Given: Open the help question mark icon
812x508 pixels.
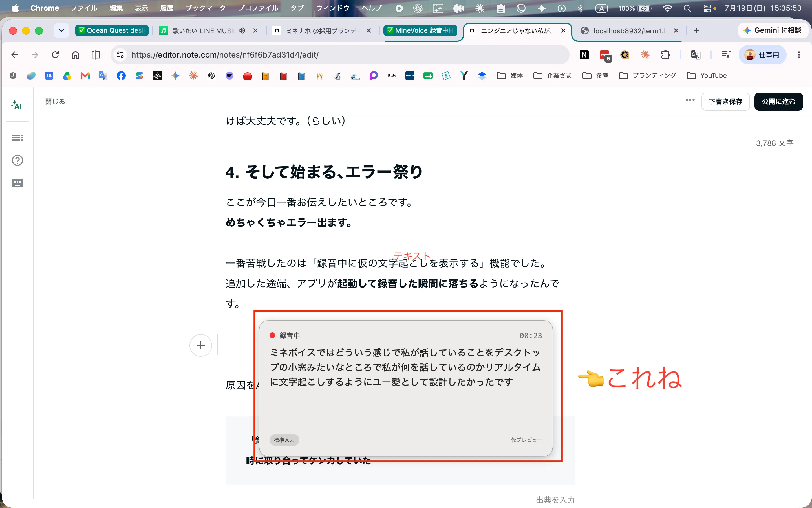Looking at the screenshot, I should coord(17,160).
